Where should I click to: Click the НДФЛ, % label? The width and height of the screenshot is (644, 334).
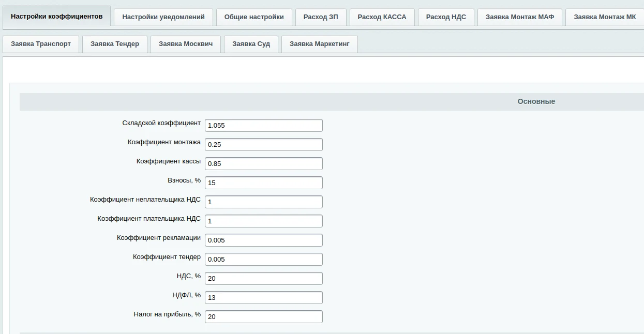186,295
